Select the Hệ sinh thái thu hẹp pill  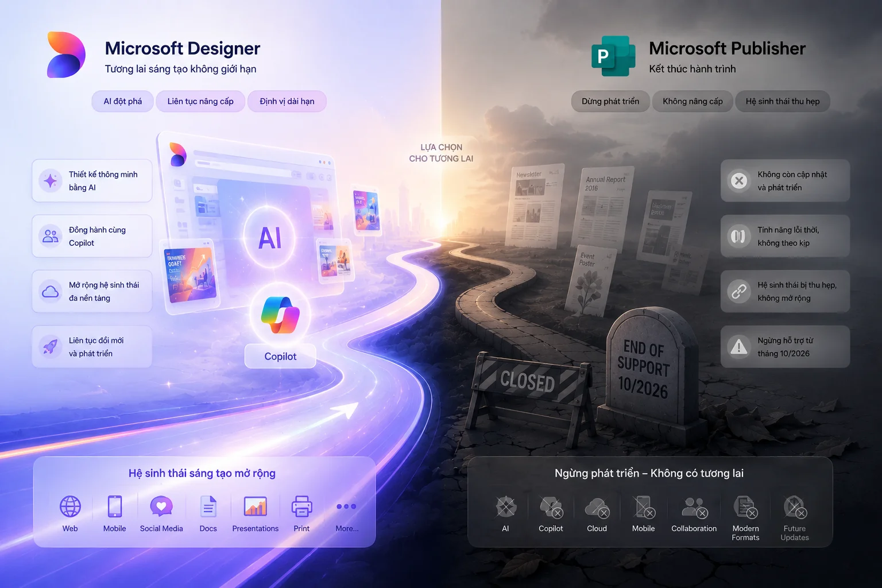783,101
